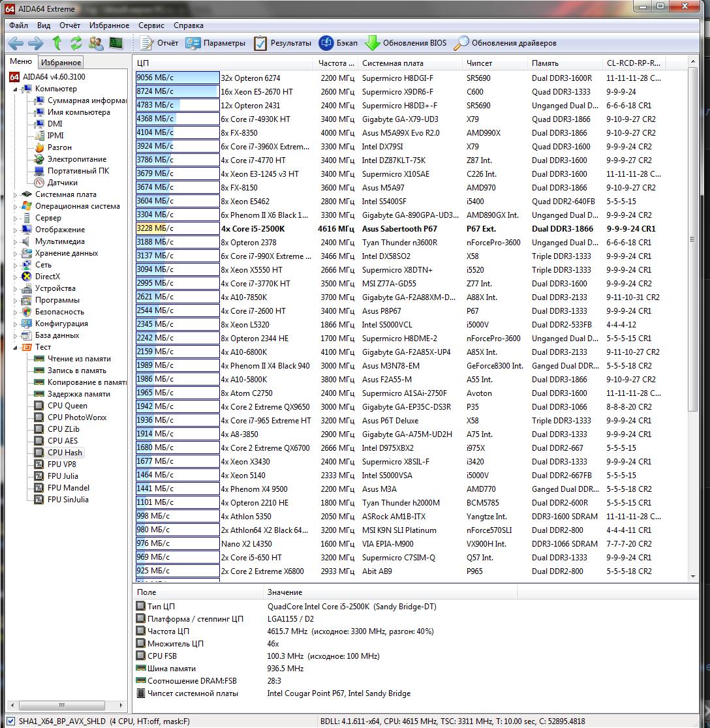The height and width of the screenshot is (728, 710).
Task: Open Результаты from the toolbar
Action: (x=283, y=43)
